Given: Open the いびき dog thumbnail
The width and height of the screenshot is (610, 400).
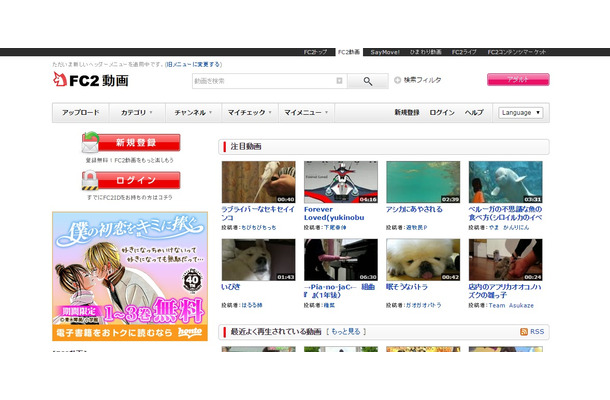Looking at the screenshot, I should 258,260.
